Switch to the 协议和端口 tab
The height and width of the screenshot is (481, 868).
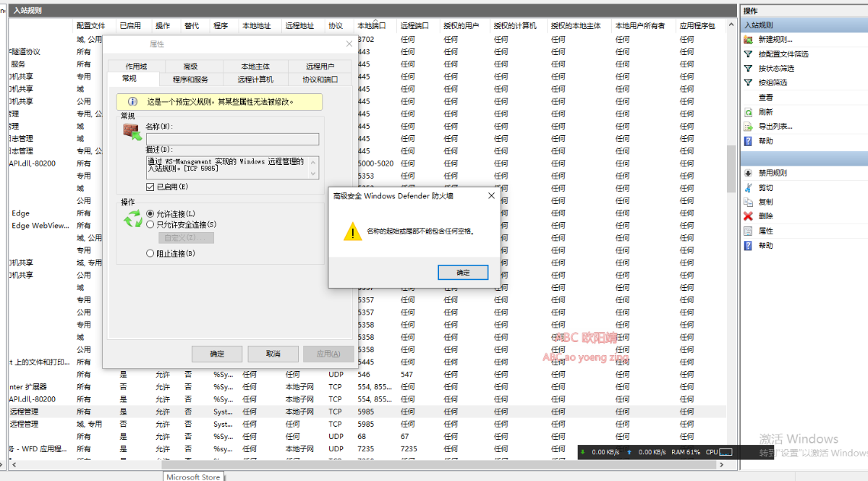(320, 80)
